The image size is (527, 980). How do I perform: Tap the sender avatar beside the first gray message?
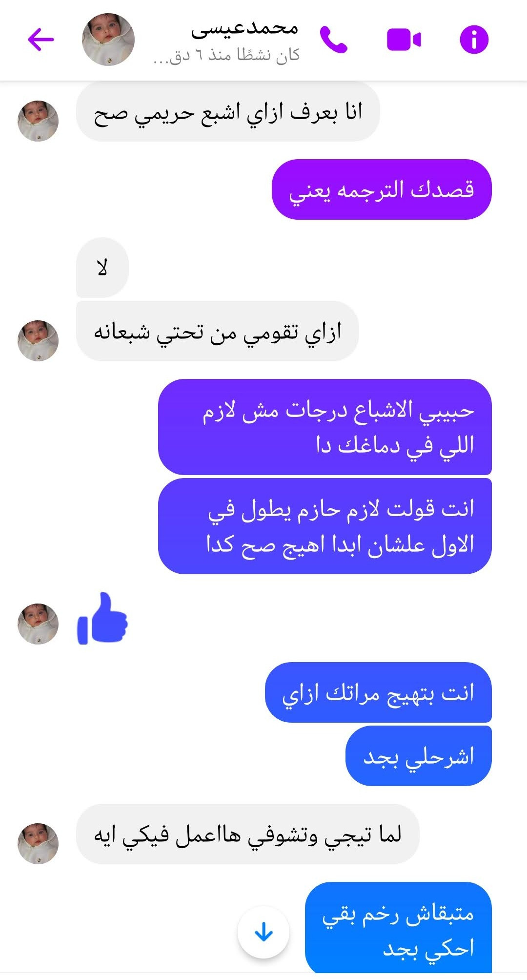tap(38, 121)
